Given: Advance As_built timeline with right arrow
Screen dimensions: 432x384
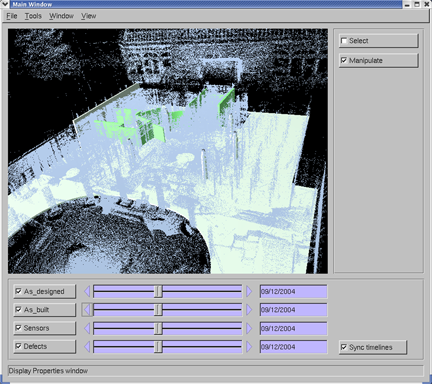Looking at the screenshot, I should (249, 310).
